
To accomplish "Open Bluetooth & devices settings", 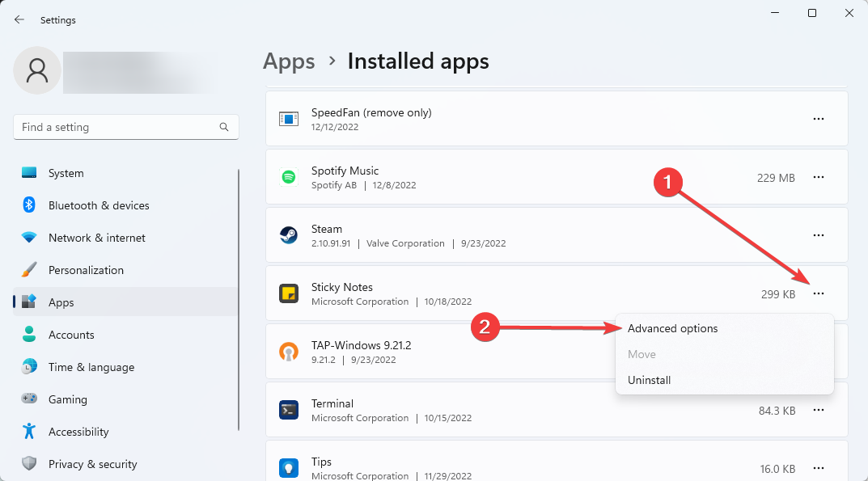I will click(125, 205).
